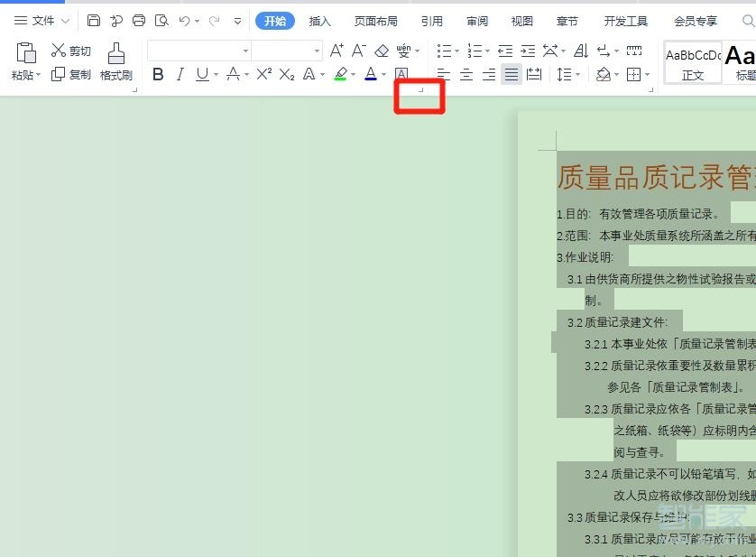Enable center text alignment
Image resolution: width=756 pixels, height=557 pixels.
(x=466, y=73)
